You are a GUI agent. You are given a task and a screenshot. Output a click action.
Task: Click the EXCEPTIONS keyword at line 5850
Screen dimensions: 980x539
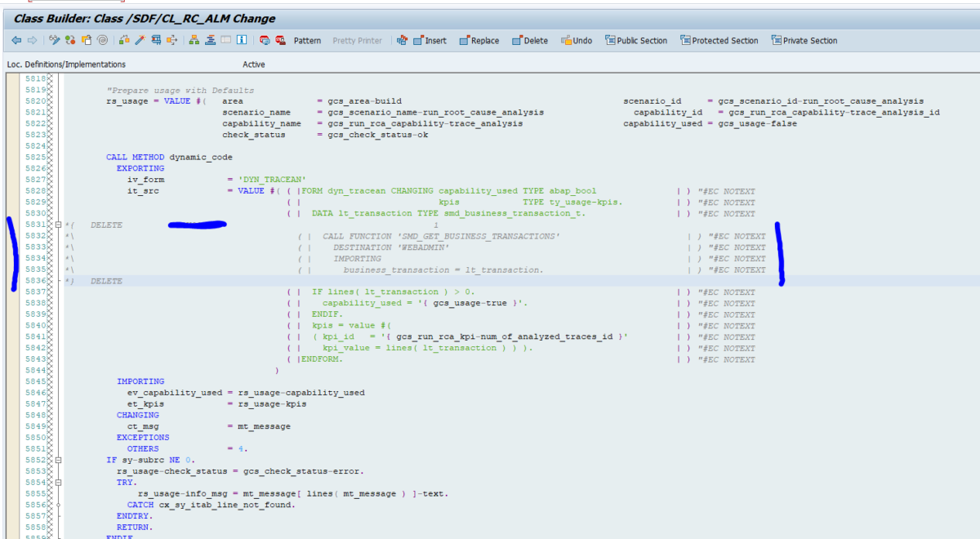(x=143, y=438)
